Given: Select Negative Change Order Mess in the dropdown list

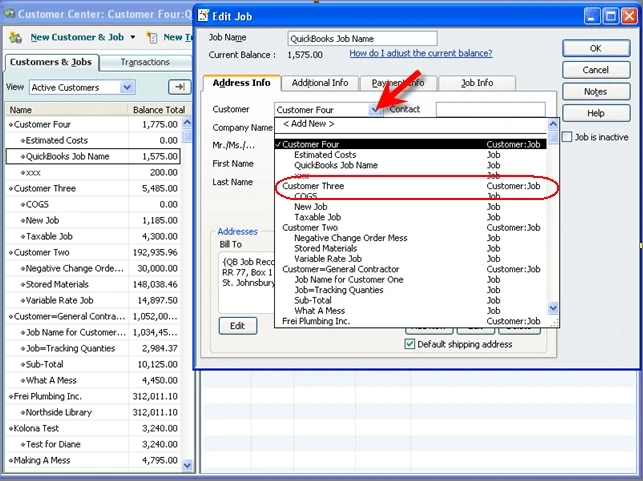Looking at the screenshot, I should click(x=410, y=238).
